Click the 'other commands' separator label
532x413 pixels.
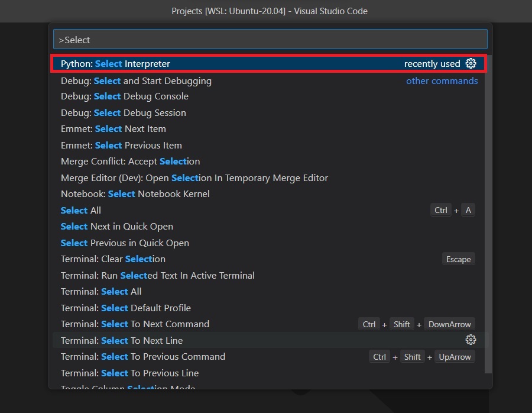(x=442, y=81)
